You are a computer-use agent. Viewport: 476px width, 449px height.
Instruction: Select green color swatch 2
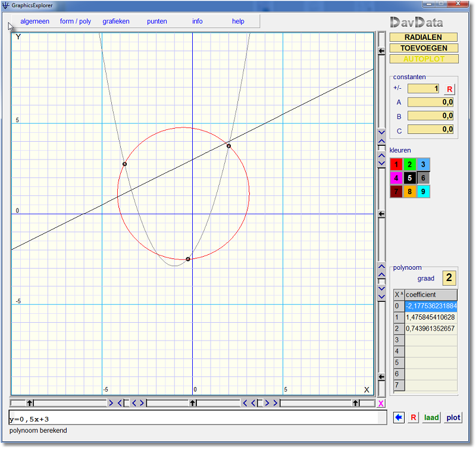[409, 165]
